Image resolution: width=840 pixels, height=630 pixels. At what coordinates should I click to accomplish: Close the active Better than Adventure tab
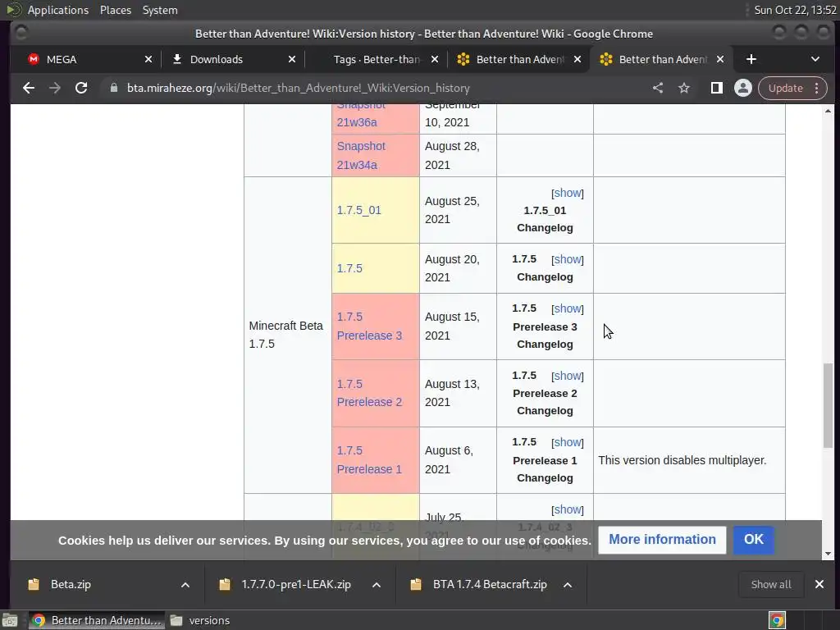[720, 59]
